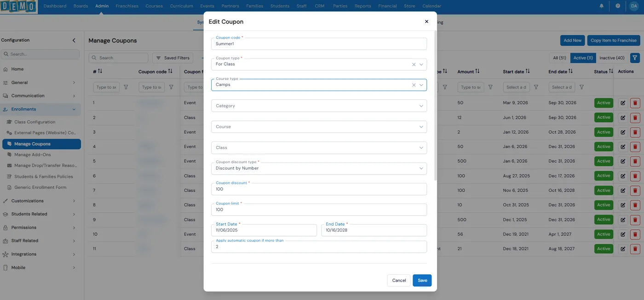The image size is (644, 300).
Task: Click the Coupon code input field
Action: (319, 44)
